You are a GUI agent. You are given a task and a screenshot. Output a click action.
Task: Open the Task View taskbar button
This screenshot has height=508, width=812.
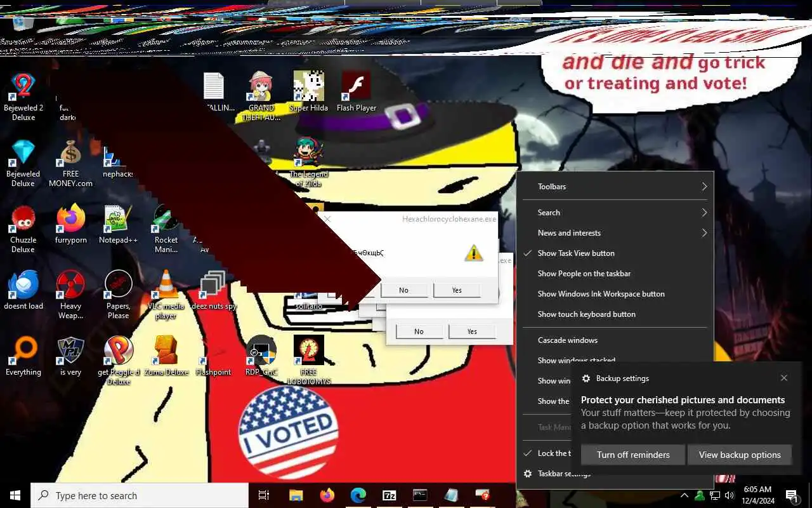(264, 495)
